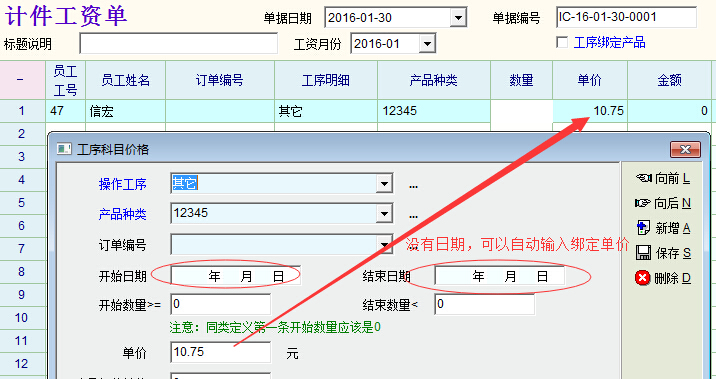Click the 单价 field showing 10.75
This screenshot has height=379, width=716.
[x=221, y=352]
